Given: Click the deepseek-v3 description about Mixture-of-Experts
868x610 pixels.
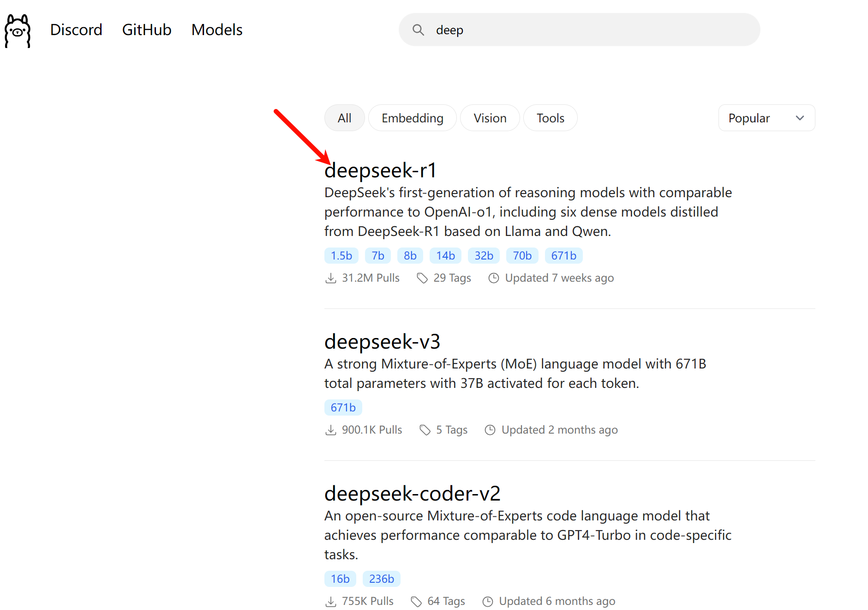Looking at the screenshot, I should (515, 374).
